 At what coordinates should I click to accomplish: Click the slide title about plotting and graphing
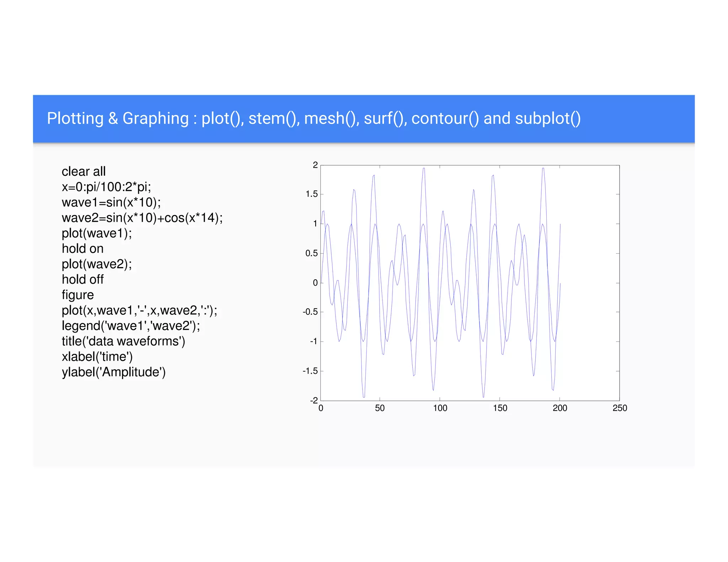[x=314, y=118]
